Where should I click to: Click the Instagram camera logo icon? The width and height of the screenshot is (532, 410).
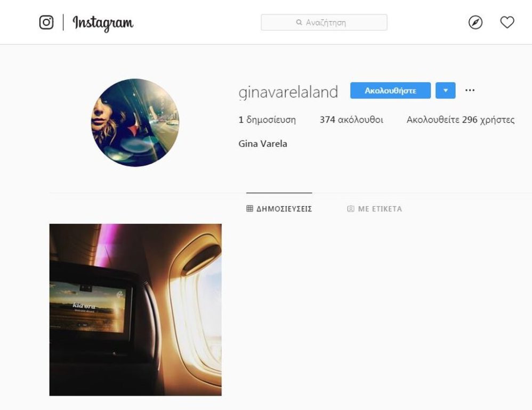point(46,23)
